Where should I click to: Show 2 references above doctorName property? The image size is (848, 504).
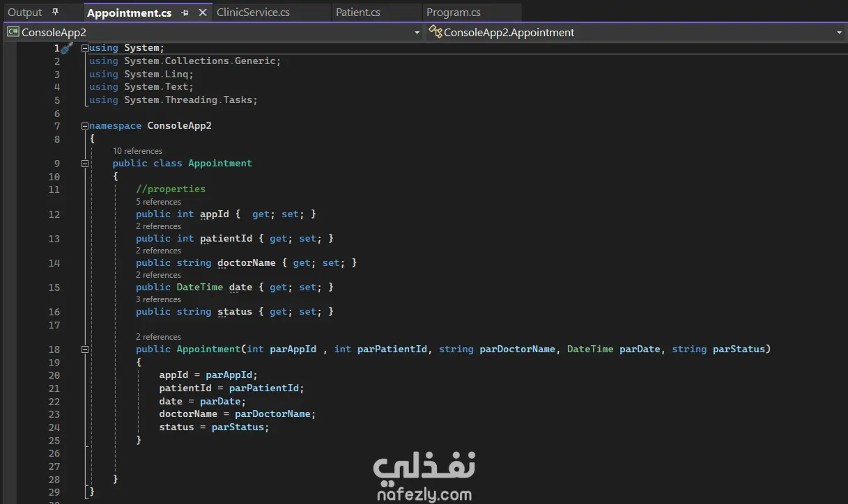(158, 251)
